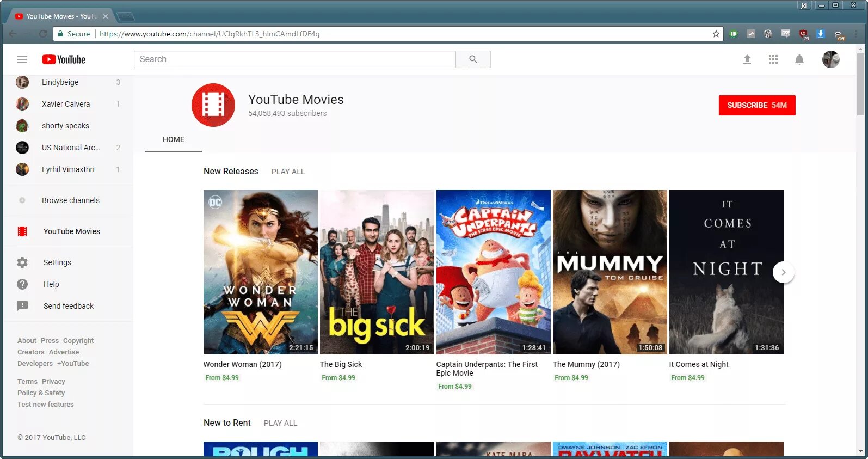Switch to the YouTube Movies browser tab

click(x=61, y=16)
